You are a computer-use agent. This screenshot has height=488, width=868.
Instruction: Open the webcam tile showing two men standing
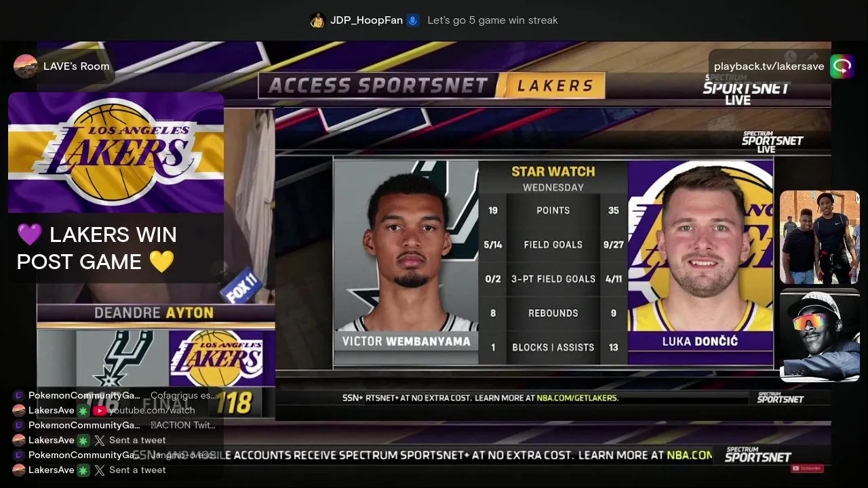[x=820, y=237]
